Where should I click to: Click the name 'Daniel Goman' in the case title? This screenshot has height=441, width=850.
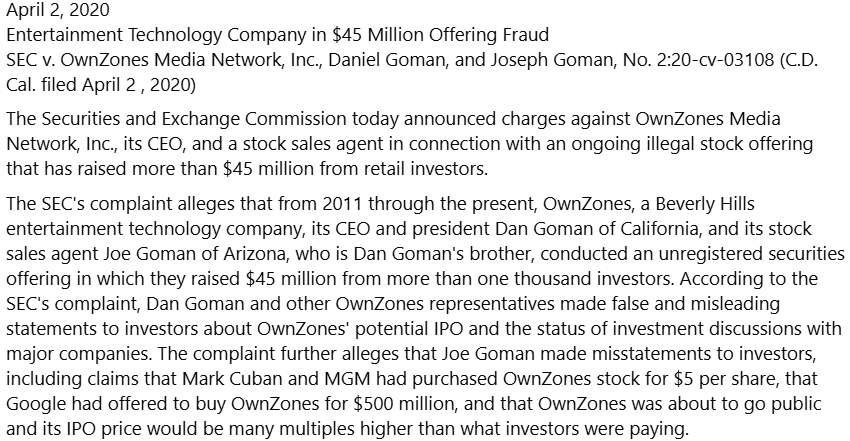[x=387, y=60]
